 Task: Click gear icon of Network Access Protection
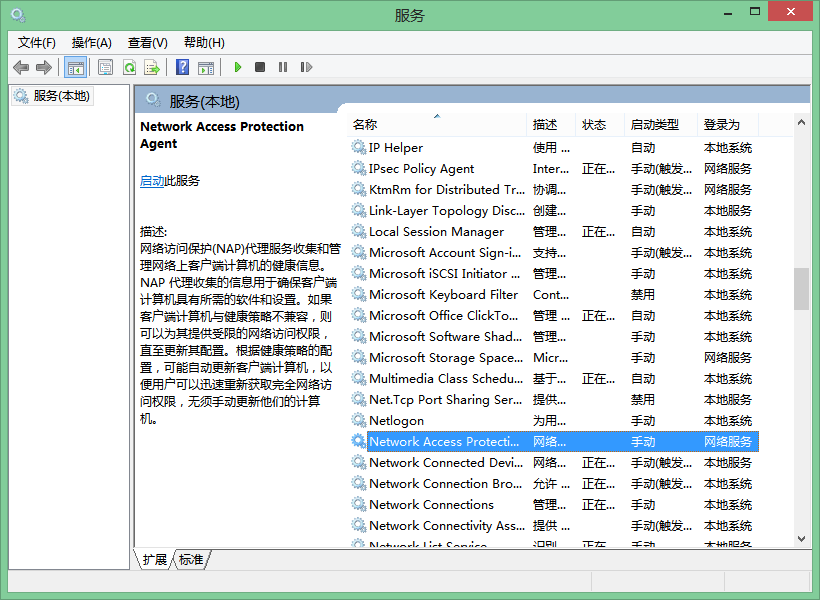(359, 441)
